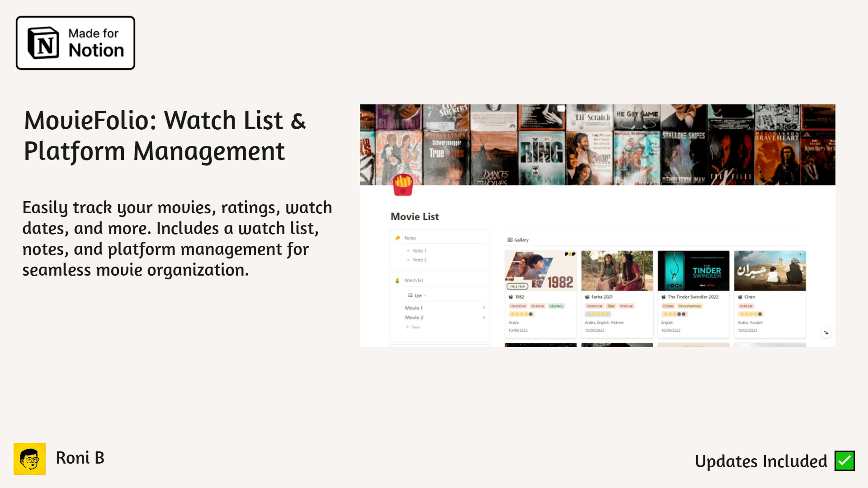Click the Historical tag on 1982 card
Screen dimensions: 868x488
pos(518,306)
